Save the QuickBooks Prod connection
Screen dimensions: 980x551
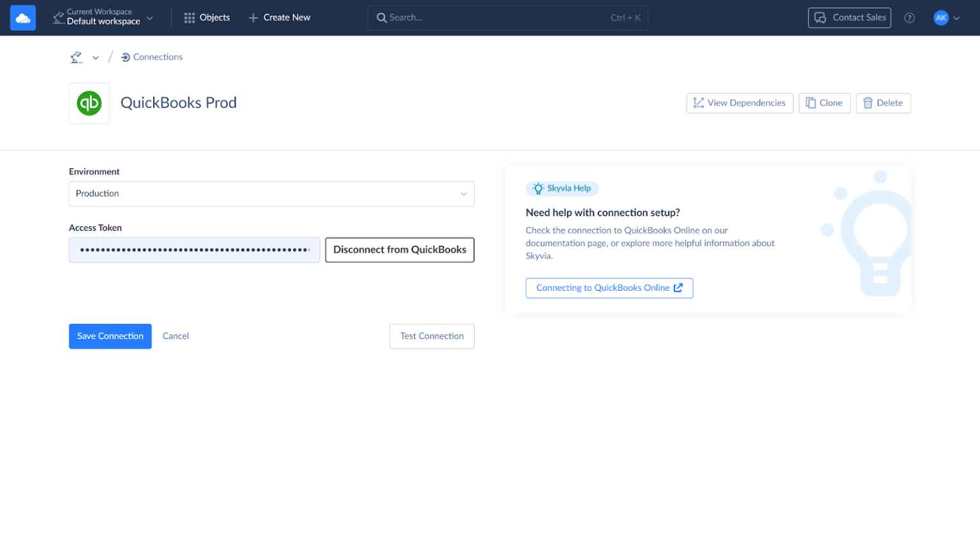coord(110,336)
